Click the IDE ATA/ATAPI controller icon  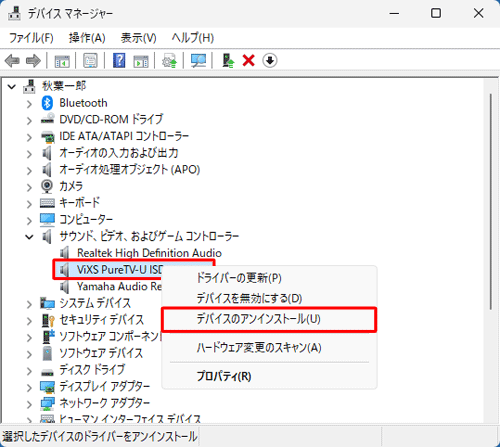pos(47,136)
